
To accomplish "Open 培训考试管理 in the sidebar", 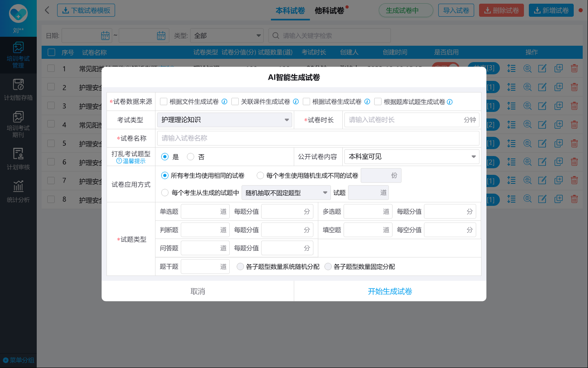I will coord(18,55).
